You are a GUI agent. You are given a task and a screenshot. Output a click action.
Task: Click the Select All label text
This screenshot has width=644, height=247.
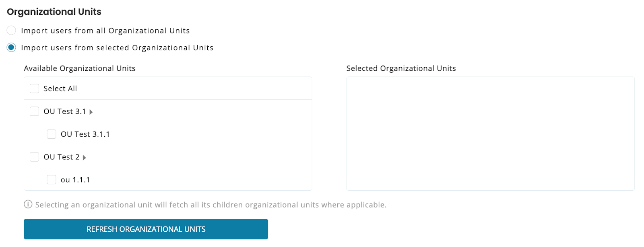(x=60, y=89)
